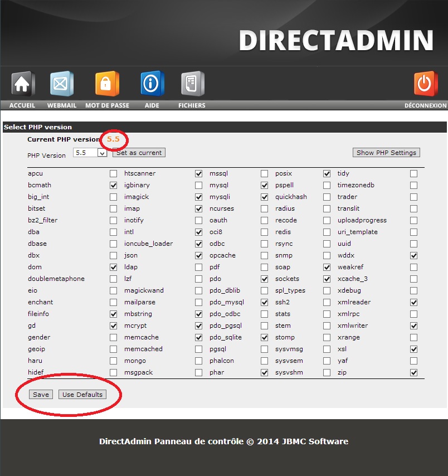Select the MOT DE PASSE menu label

point(107,105)
